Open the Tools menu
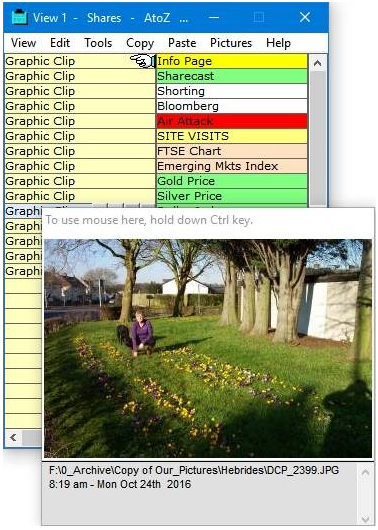 tap(98, 43)
